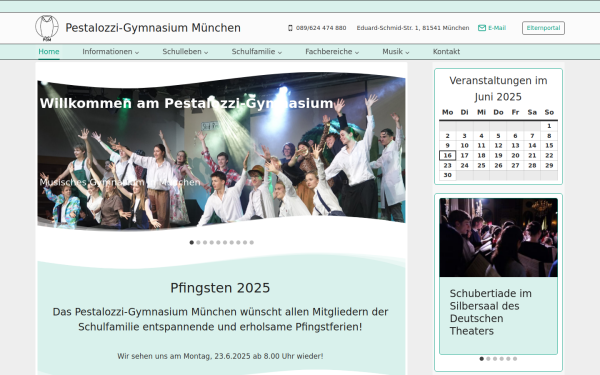
Task: Click the Willkommen am Pestalozzi-Gymnasium headline
Action: 186,103
